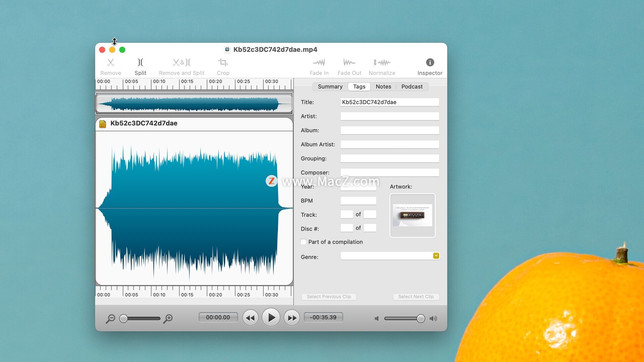
Task: Click the Title input field
Action: (390, 102)
